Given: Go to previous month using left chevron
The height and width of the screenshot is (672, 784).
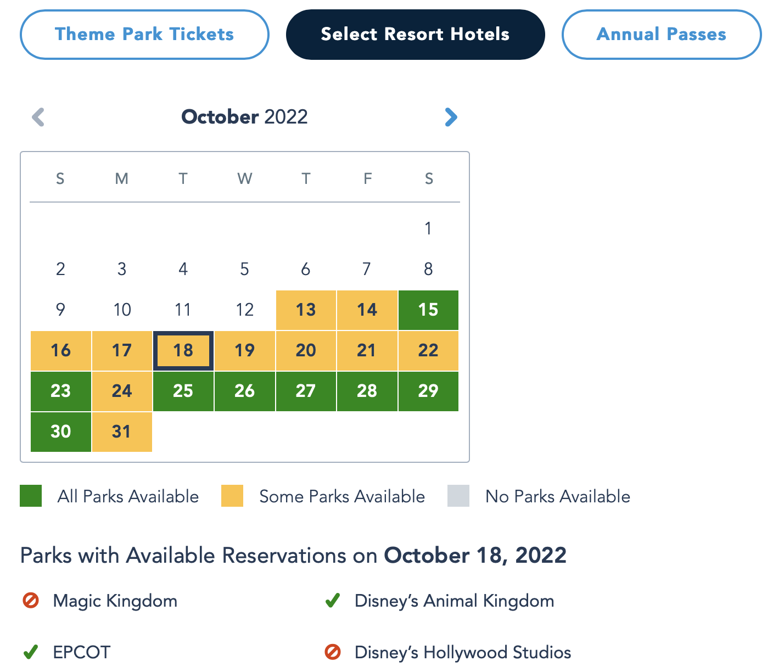Looking at the screenshot, I should [38, 117].
